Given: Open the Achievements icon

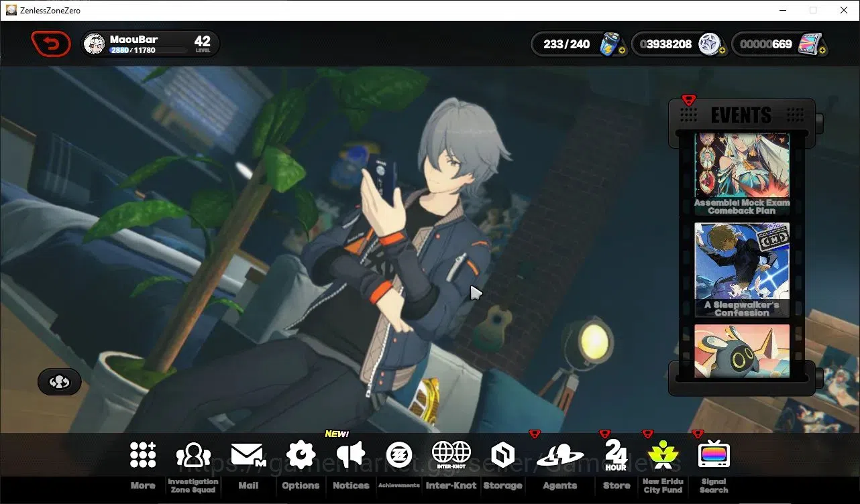Looking at the screenshot, I should click(399, 456).
